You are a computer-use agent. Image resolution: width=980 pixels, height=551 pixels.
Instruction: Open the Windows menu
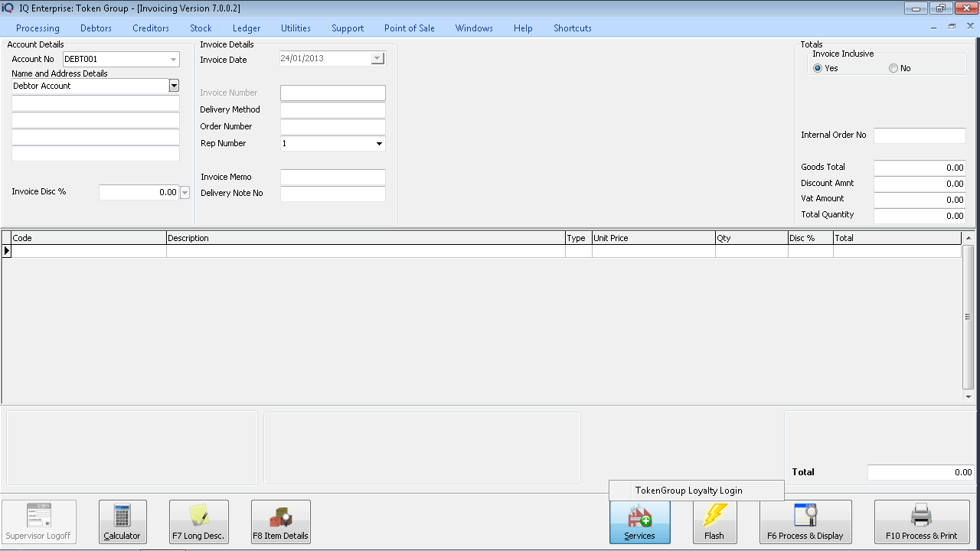pos(474,28)
